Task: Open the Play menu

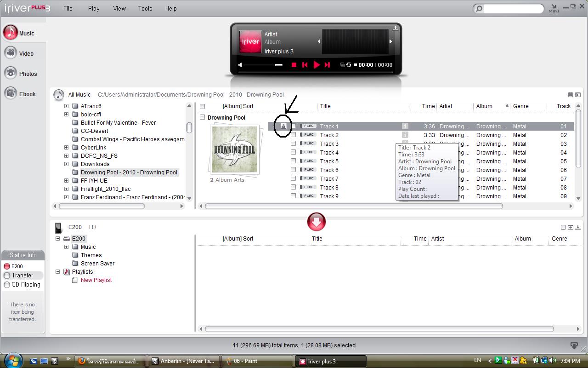Action: 94,8
